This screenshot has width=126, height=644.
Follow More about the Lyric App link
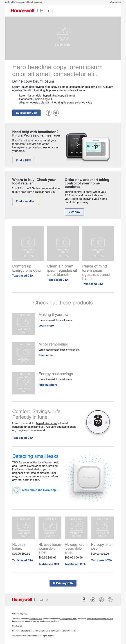point(41,490)
